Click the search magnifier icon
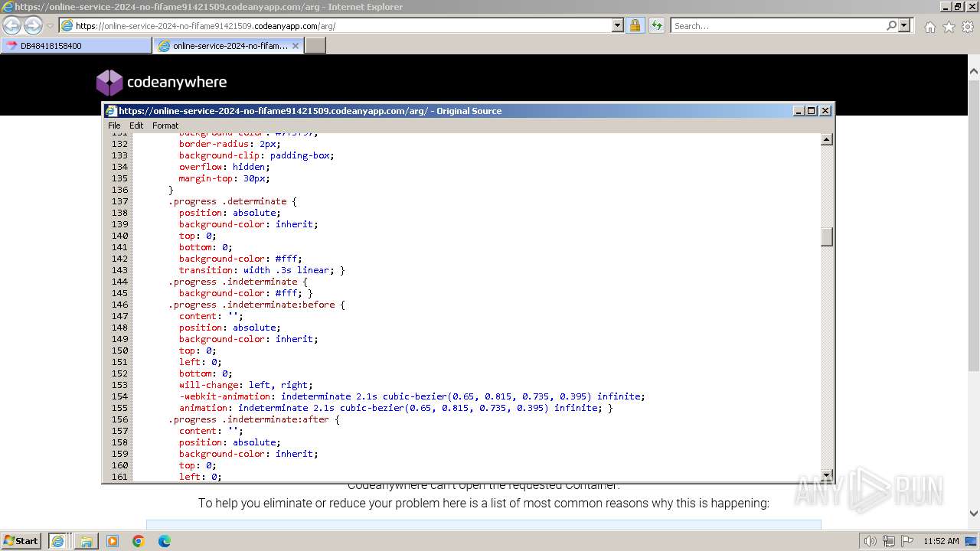The width and height of the screenshot is (980, 551). (891, 25)
